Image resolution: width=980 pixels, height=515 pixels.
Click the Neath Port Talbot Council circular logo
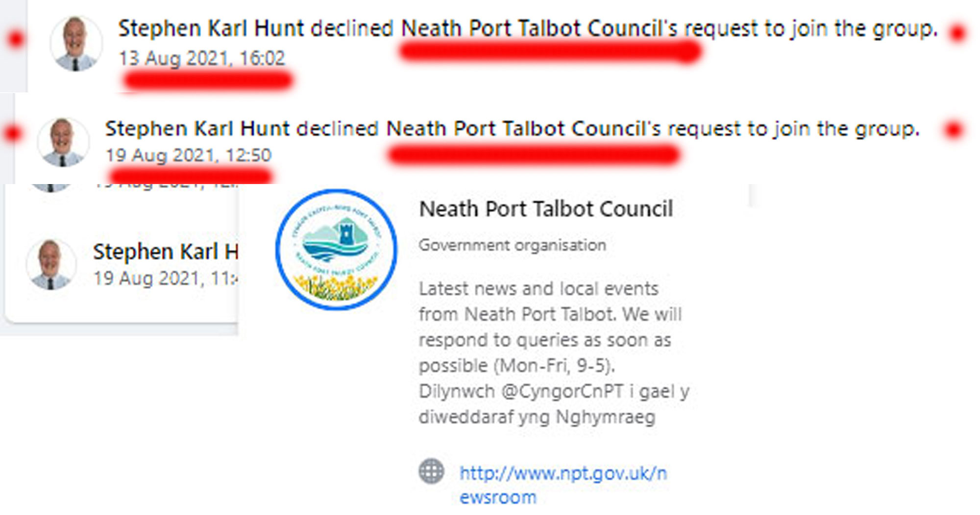(x=336, y=250)
